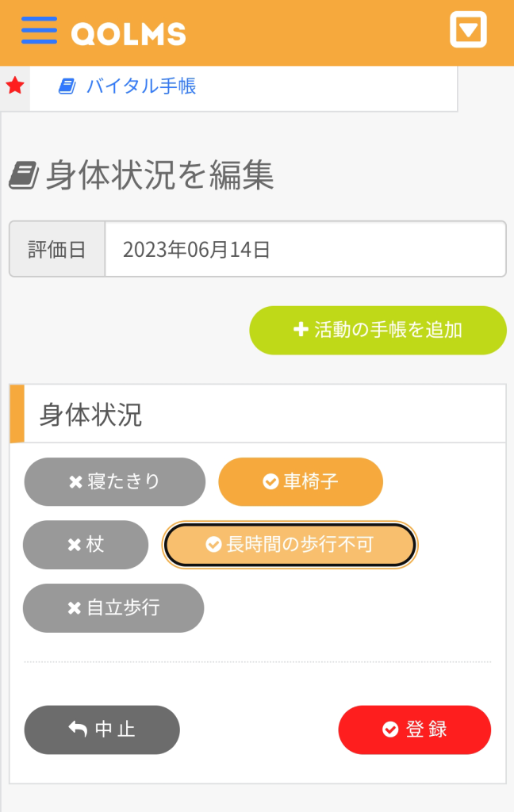Click the red star icon
The image size is (514, 812).
pyautogui.click(x=15, y=86)
